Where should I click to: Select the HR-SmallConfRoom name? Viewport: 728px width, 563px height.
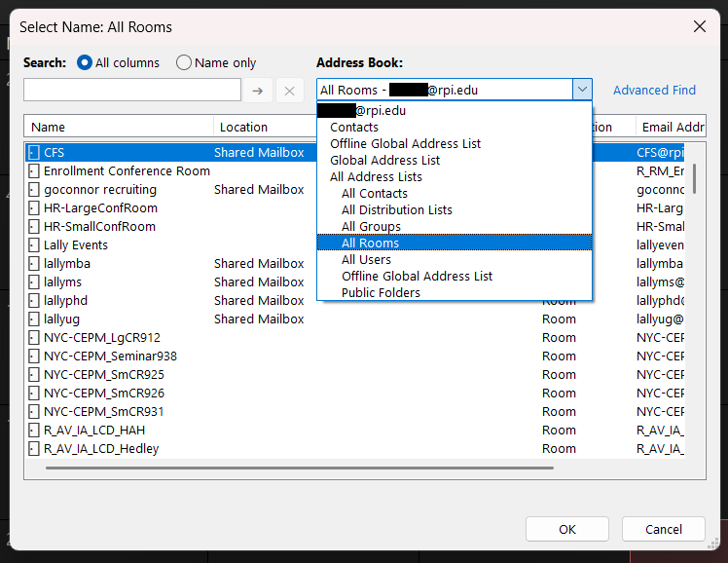(x=99, y=227)
